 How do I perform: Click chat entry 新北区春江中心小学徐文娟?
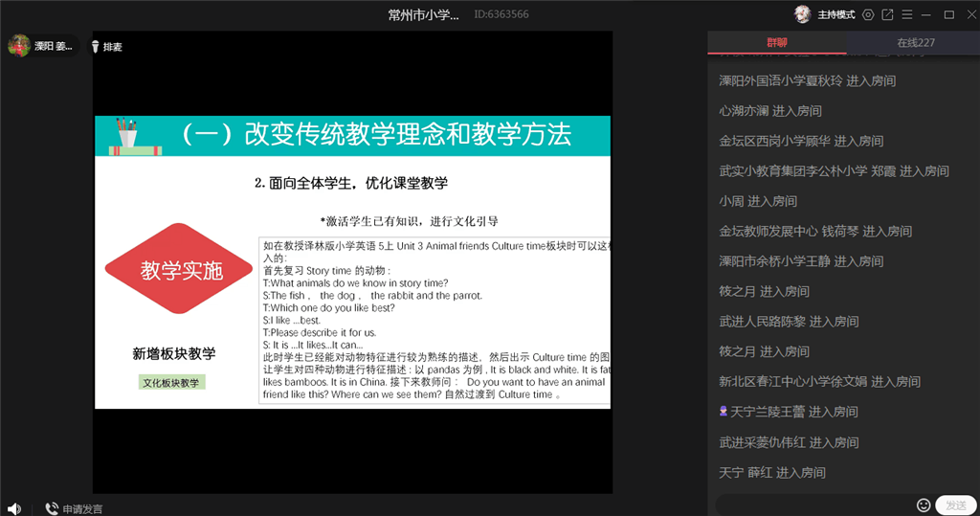819,382
